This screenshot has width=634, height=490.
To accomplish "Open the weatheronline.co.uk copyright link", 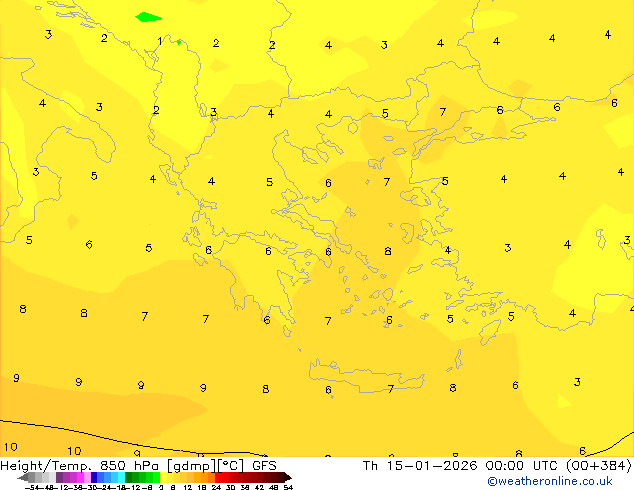I will (550, 481).
